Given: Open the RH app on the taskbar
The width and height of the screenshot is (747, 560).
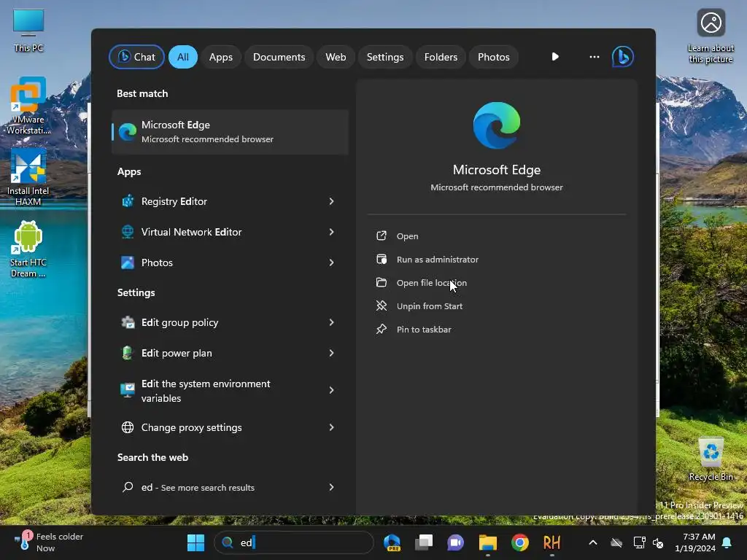Looking at the screenshot, I should (551, 542).
